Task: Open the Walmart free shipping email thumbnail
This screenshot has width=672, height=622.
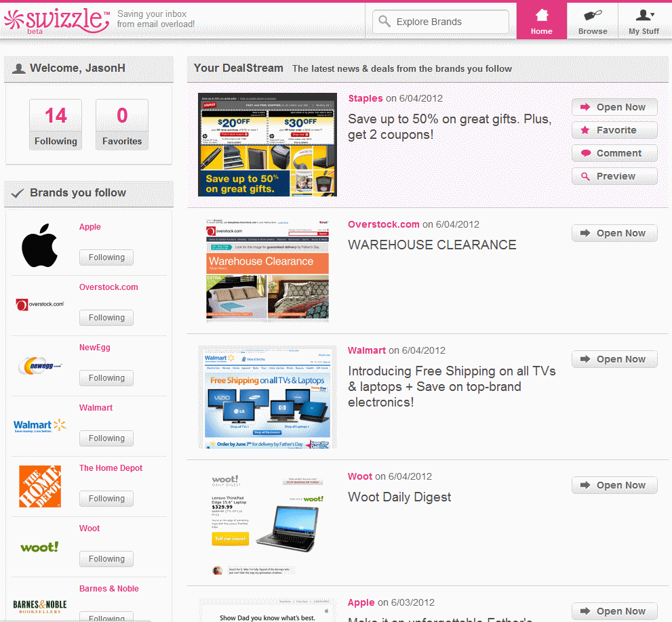Action: click(x=267, y=397)
